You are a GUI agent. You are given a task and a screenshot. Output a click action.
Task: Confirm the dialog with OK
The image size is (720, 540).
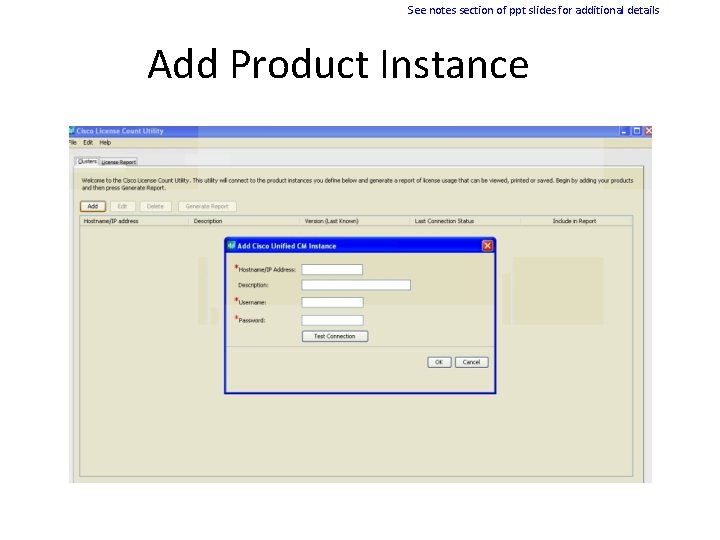[439, 362]
